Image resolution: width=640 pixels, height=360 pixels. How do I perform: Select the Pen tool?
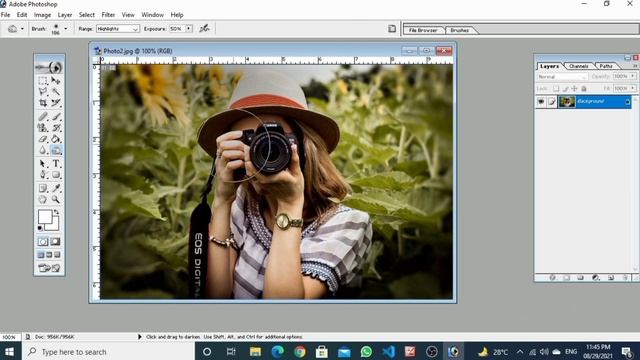(x=42, y=175)
